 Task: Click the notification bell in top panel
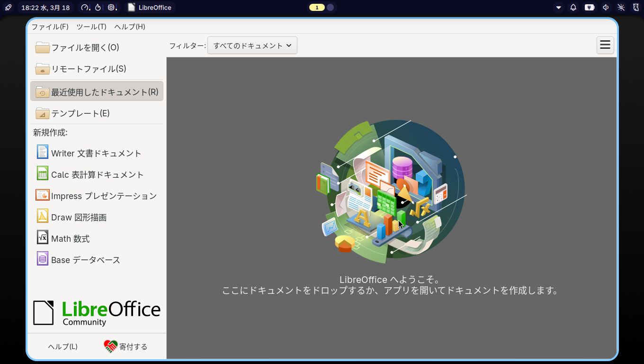point(573,8)
